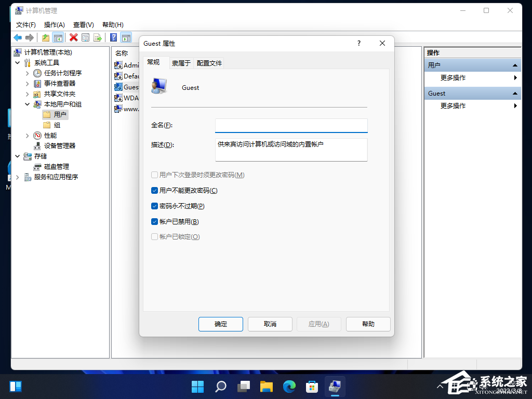Click the blue Help toolbar icon
The height and width of the screenshot is (399, 532).
[x=113, y=37]
